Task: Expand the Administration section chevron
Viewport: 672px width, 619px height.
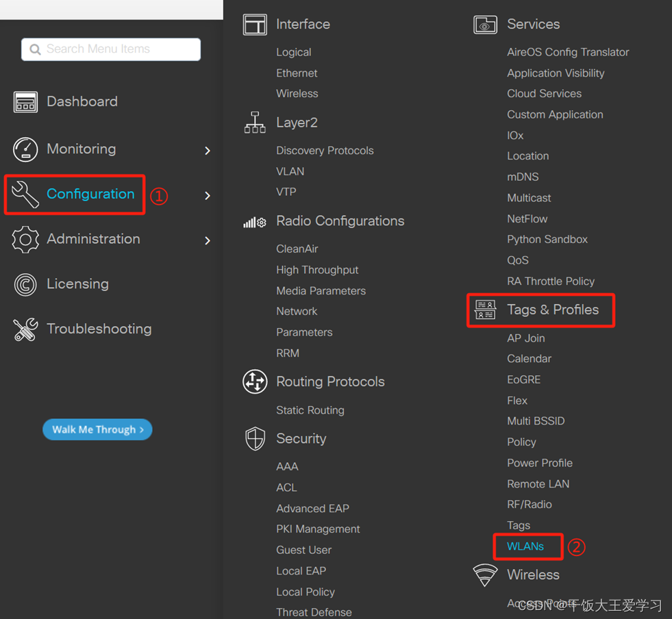Action: point(208,240)
